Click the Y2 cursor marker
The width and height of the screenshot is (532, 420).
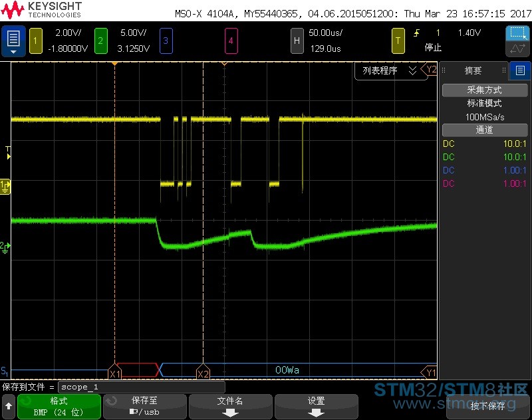(429, 69)
